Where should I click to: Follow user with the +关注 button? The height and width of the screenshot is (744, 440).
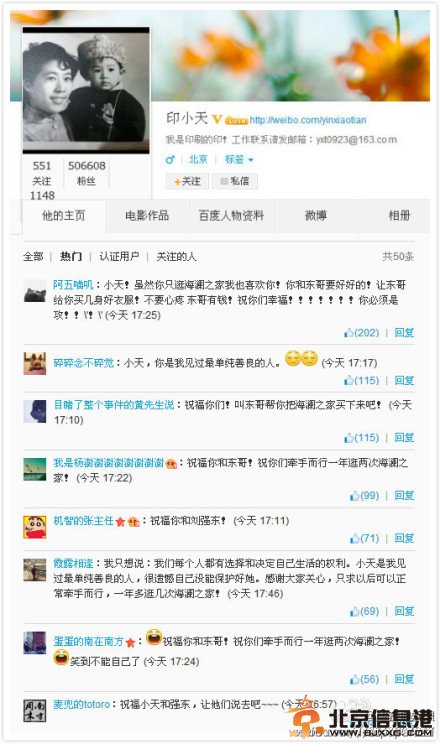187,181
